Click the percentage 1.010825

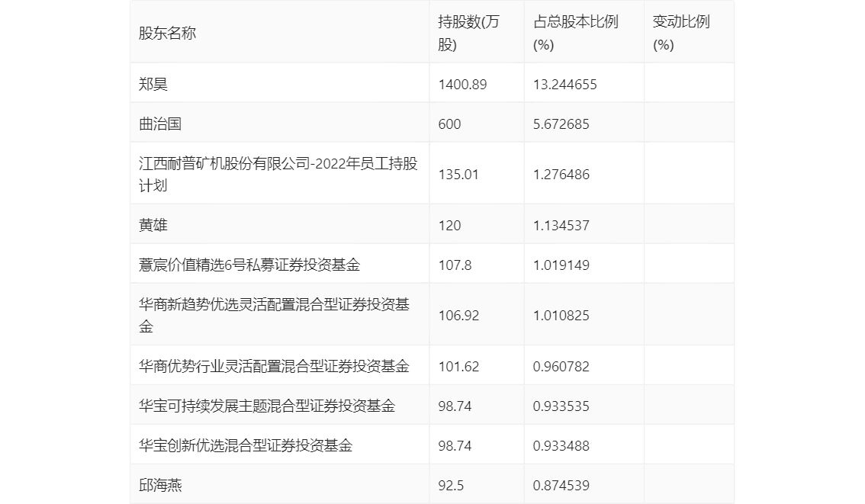561,316
